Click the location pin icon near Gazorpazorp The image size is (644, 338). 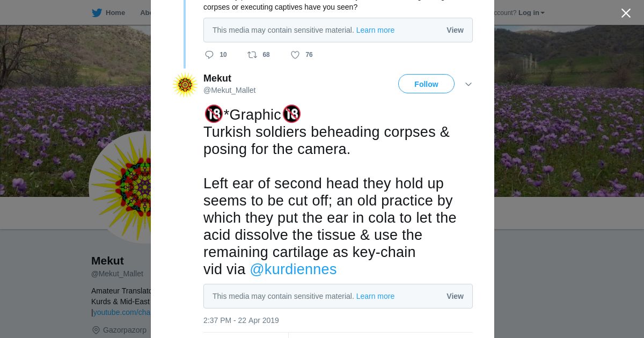96,330
